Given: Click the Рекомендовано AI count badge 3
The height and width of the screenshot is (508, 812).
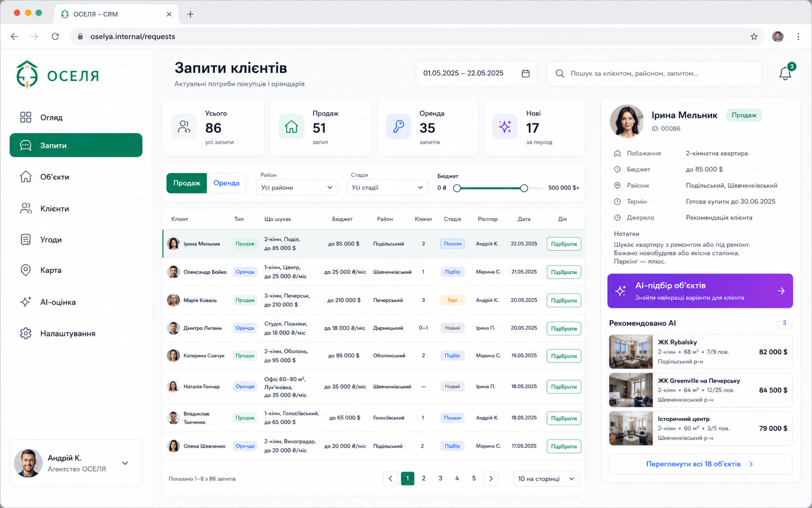Looking at the screenshot, I should coord(784,323).
